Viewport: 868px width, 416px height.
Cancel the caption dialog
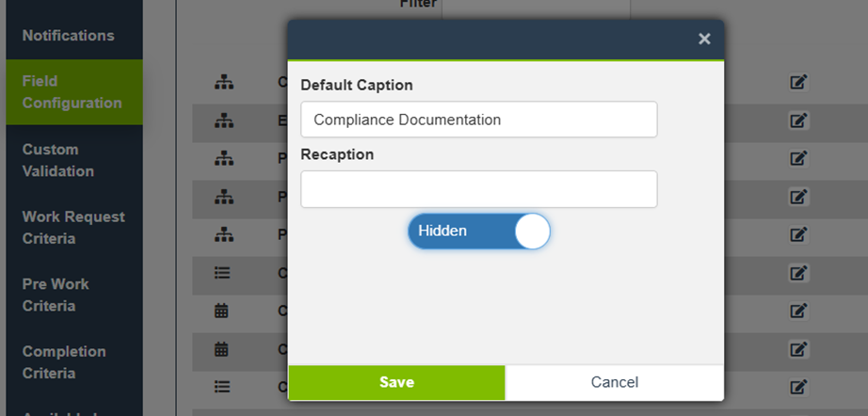coord(614,382)
